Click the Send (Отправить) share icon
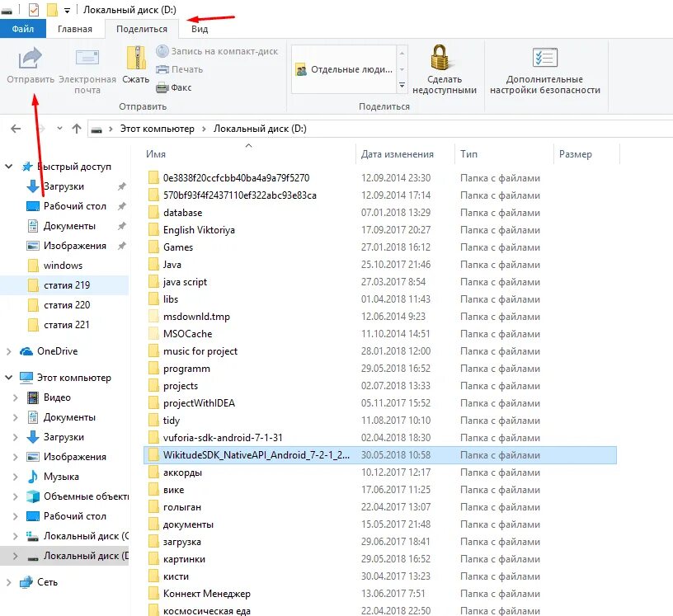 (30, 58)
